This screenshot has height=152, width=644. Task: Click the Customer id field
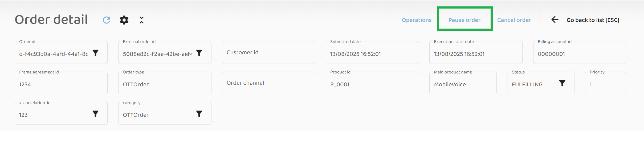click(268, 53)
